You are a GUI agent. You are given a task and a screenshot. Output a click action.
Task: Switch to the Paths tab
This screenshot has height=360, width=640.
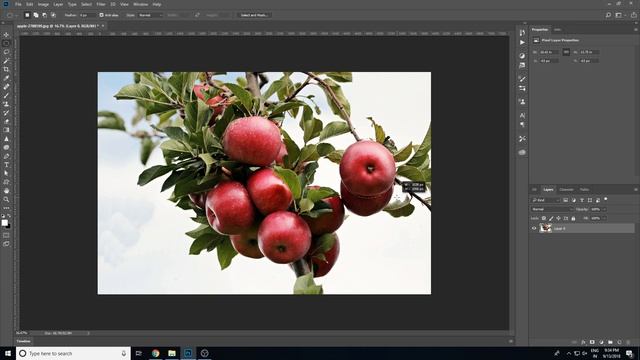coord(584,189)
